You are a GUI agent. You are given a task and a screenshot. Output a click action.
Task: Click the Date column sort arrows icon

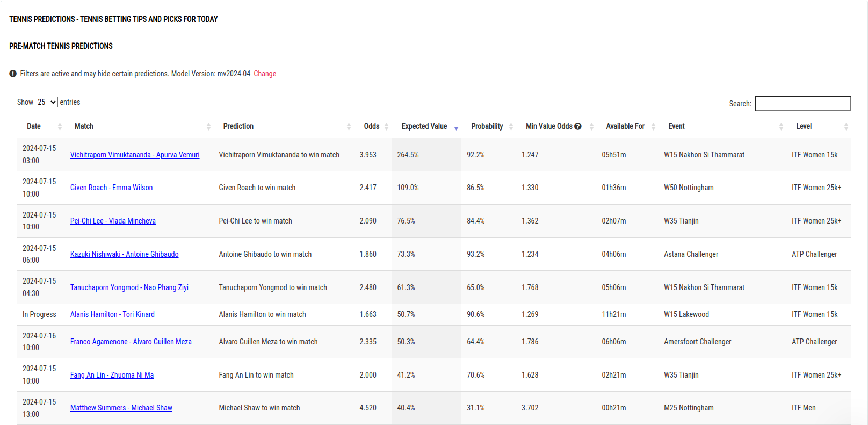(x=60, y=126)
